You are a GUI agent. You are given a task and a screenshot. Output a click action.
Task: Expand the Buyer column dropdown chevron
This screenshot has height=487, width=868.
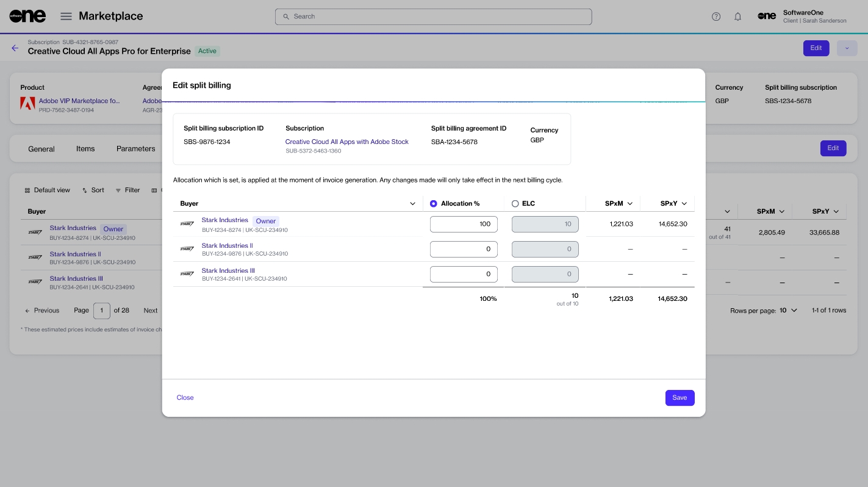tap(412, 204)
